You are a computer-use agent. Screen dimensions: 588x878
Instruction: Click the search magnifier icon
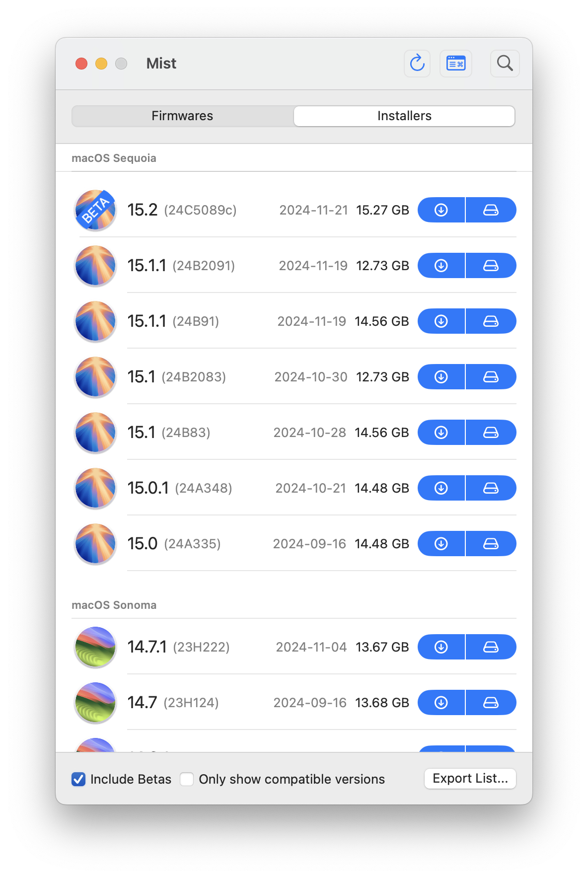tap(505, 64)
